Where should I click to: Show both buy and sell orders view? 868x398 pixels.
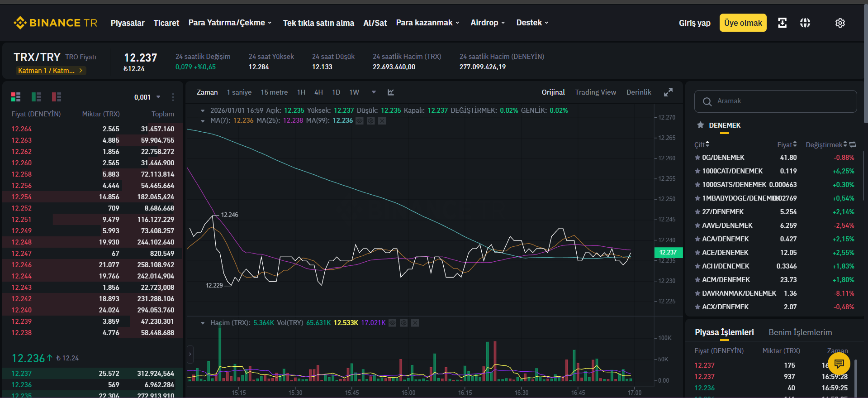16,97
